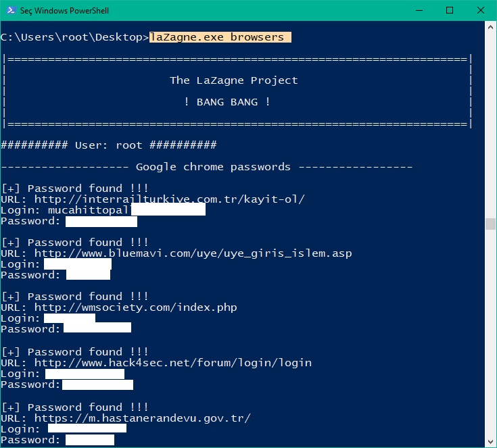
Task: Click 'Password found' line above hack4sec URL
Action: (x=75, y=352)
